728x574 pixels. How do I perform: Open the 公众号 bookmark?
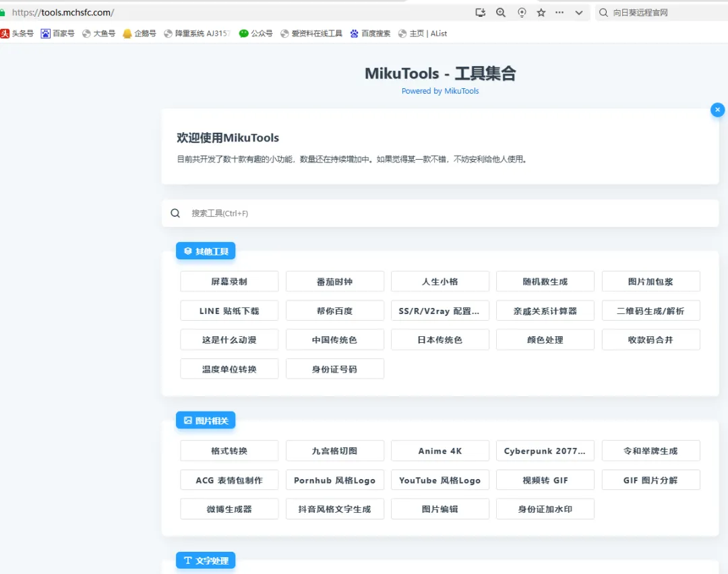pos(256,34)
